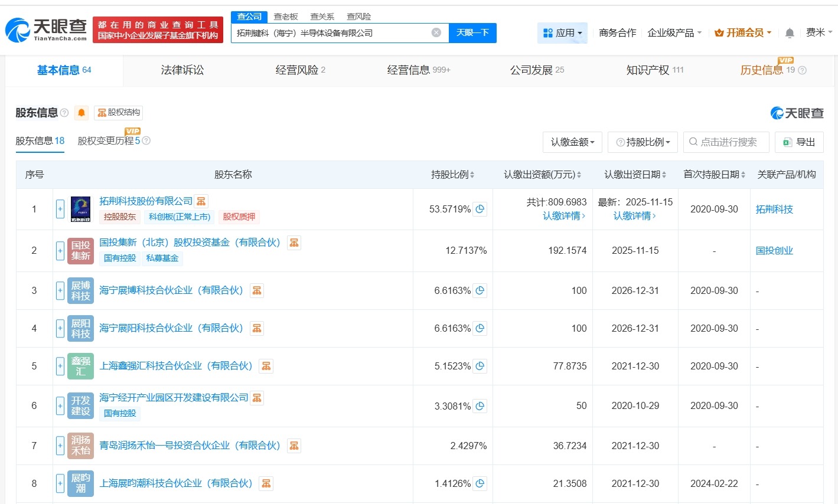This screenshot has width=838, height=504.
Task: Expand details for 国投集新 shareholder row
Action: pyautogui.click(x=60, y=250)
